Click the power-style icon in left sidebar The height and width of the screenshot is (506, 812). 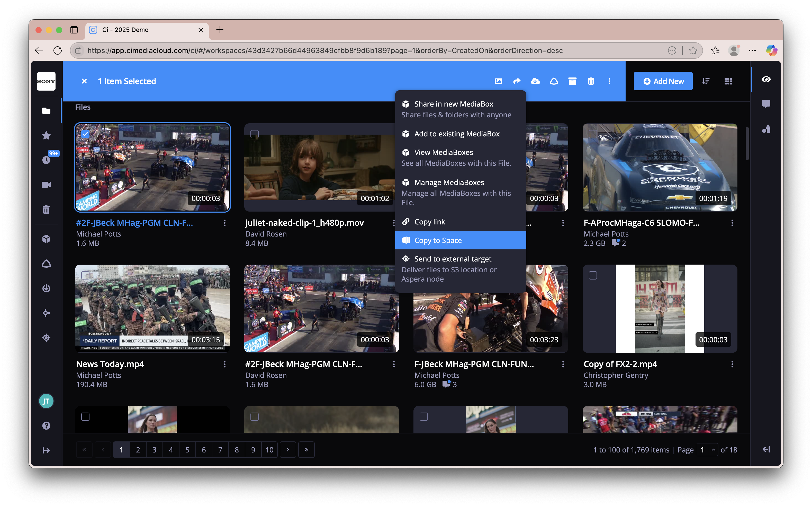[46, 288]
